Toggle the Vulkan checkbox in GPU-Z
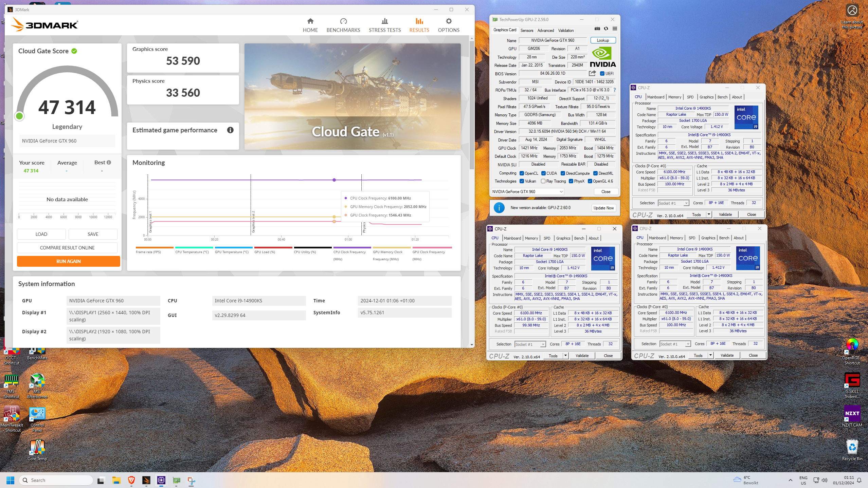The height and width of the screenshot is (488, 868). click(x=522, y=181)
